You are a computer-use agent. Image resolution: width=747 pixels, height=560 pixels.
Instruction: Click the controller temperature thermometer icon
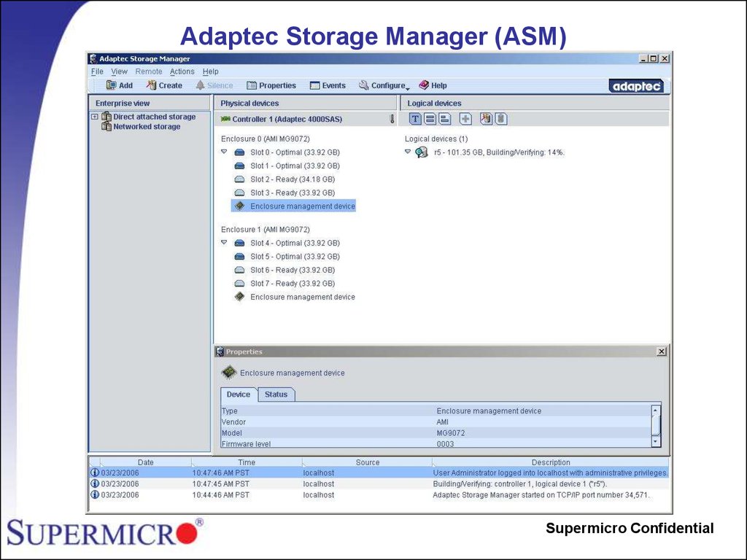point(392,119)
